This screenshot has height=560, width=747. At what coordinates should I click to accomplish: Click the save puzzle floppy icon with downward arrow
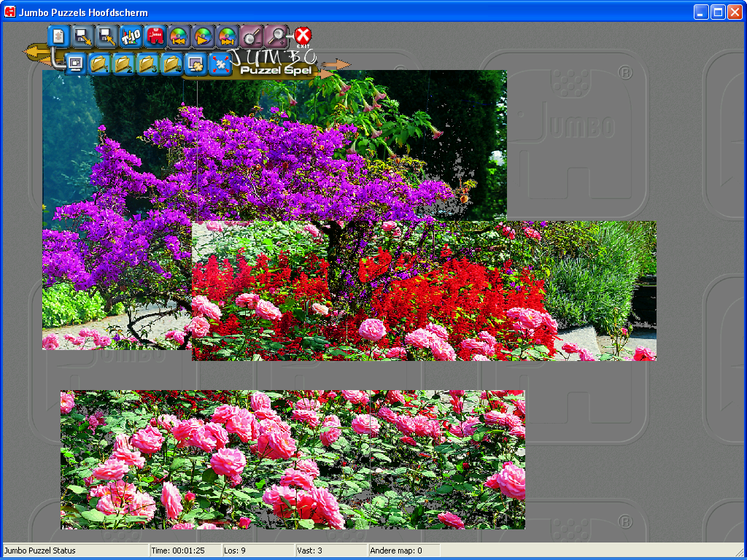(83, 36)
